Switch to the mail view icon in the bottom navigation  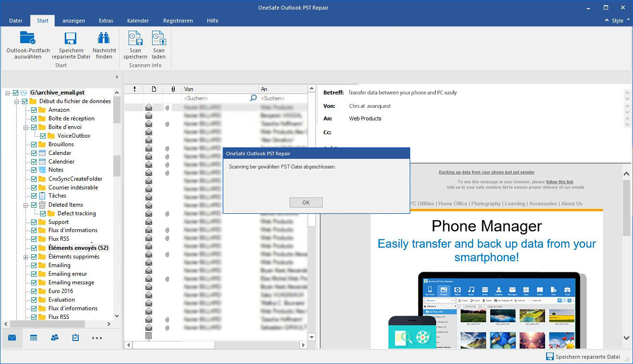pyautogui.click(x=12, y=338)
